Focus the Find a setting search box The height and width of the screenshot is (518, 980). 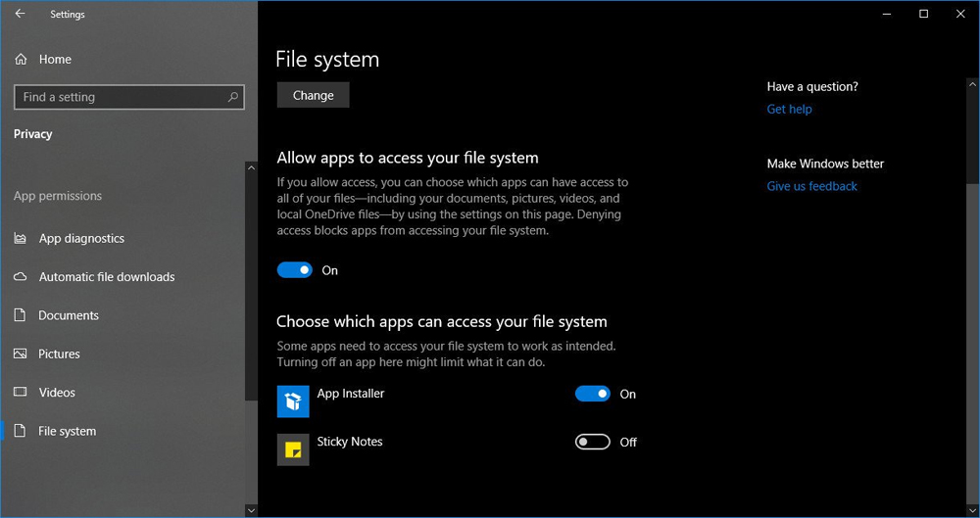118,97
